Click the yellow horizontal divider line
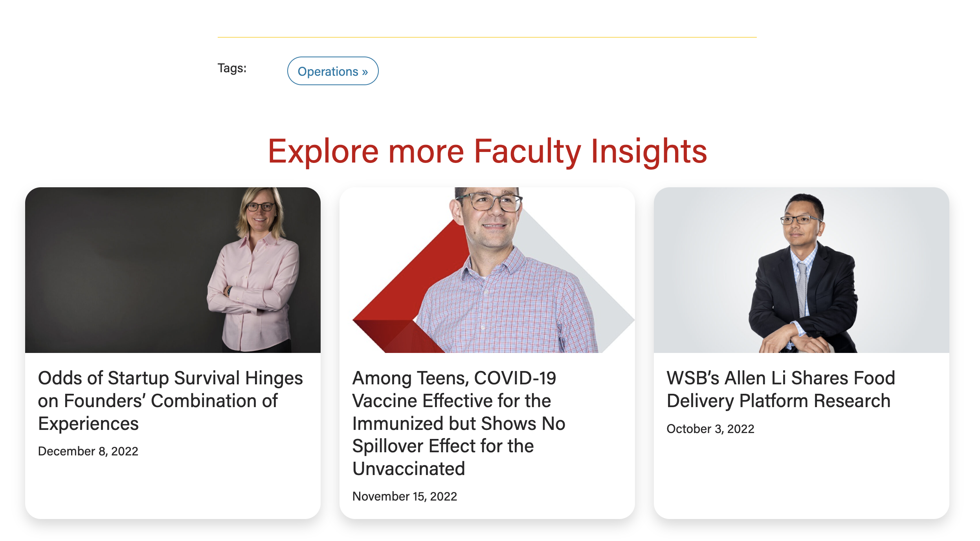 (x=487, y=37)
